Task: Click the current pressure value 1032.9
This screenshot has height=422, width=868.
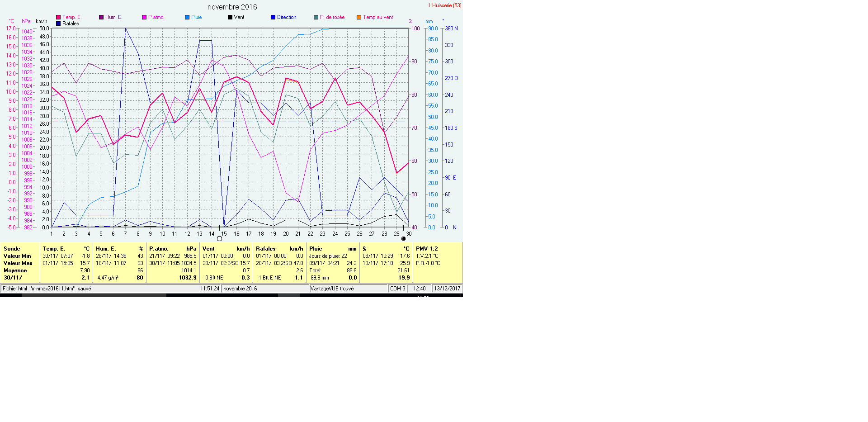Action: tap(188, 278)
